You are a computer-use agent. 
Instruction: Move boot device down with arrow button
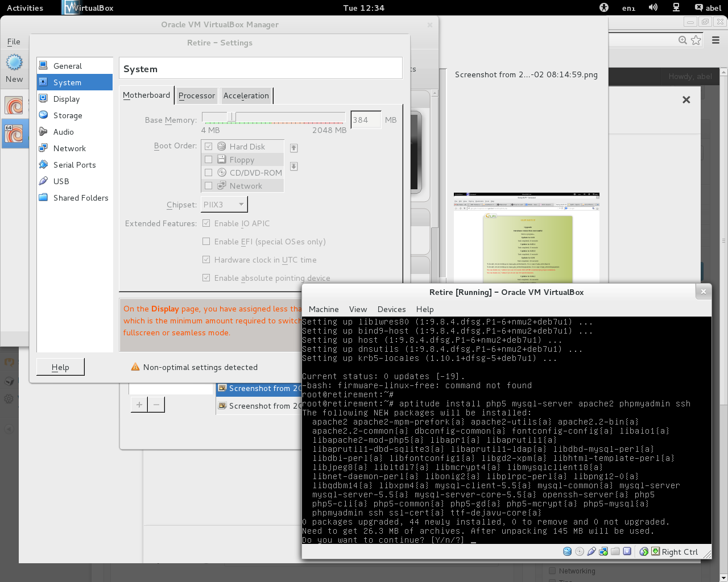tap(294, 167)
